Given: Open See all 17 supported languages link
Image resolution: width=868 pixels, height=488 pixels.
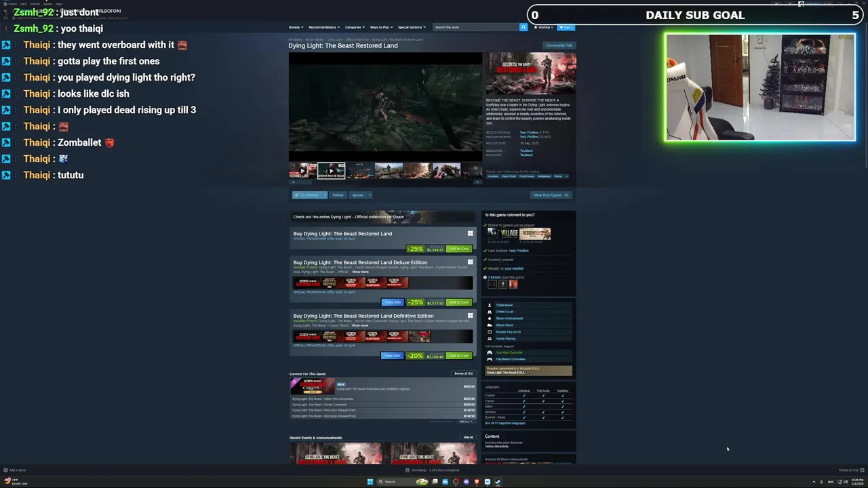Looking at the screenshot, I should click(x=505, y=423).
